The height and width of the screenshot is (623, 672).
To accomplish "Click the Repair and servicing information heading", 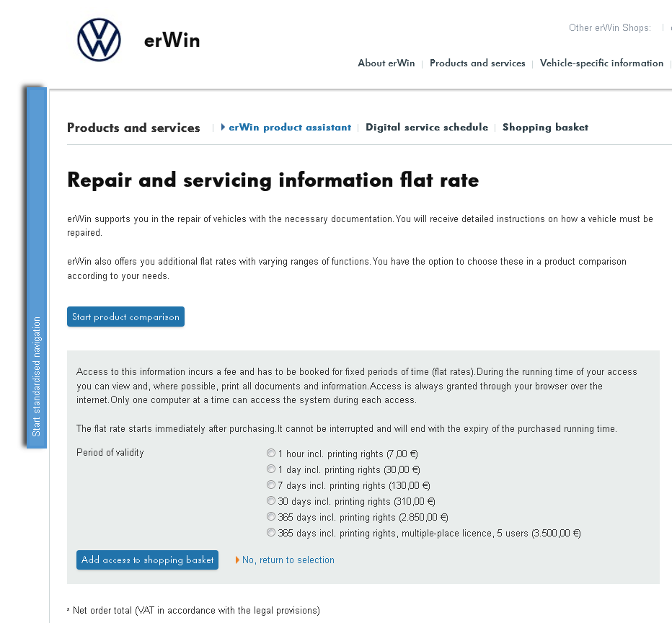I will coord(273,180).
